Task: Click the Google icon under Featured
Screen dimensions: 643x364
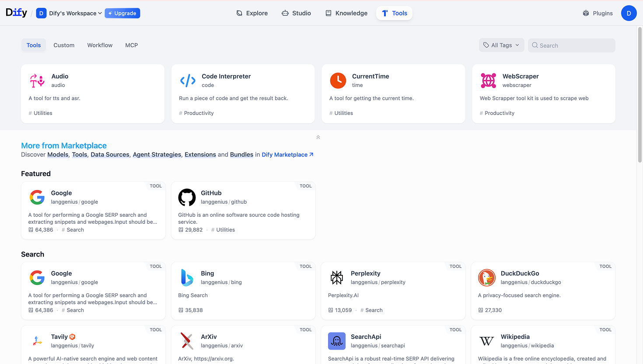Action: tap(37, 198)
